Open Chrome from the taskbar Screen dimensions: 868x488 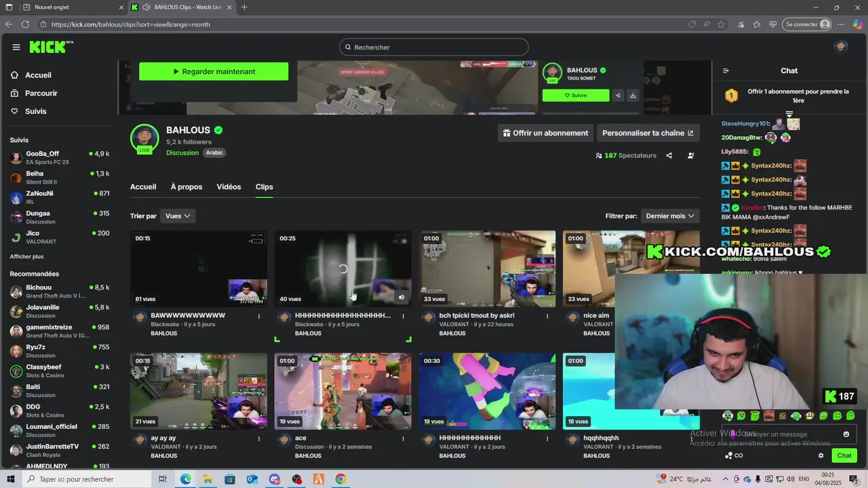[340, 479]
